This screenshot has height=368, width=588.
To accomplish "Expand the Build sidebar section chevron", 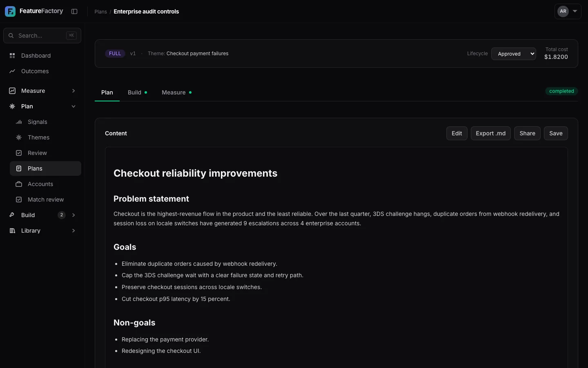I will (73, 215).
